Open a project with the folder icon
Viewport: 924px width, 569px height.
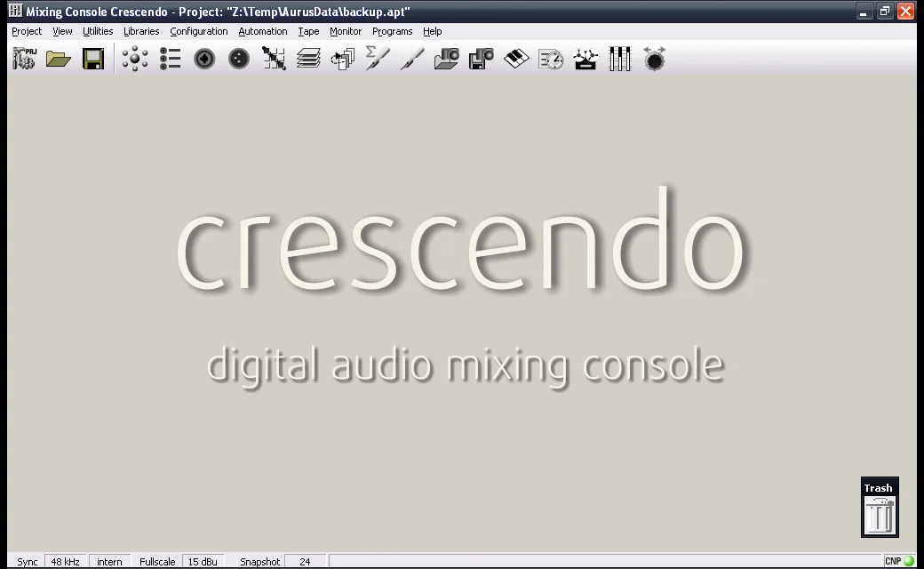[59, 59]
